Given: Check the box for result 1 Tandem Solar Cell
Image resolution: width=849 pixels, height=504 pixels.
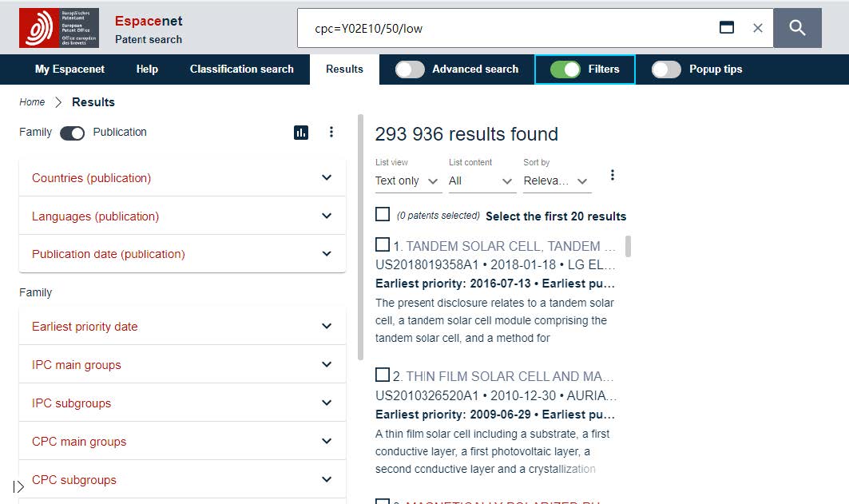Looking at the screenshot, I should coord(383,245).
